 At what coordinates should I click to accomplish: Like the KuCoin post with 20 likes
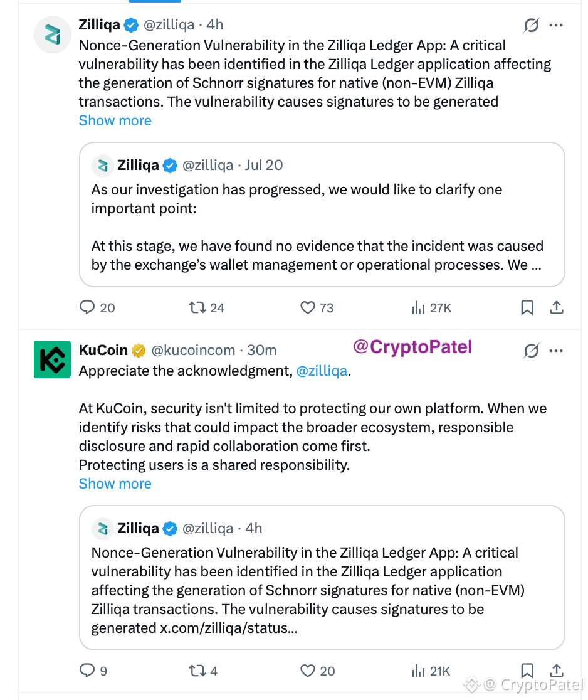(317, 671)
